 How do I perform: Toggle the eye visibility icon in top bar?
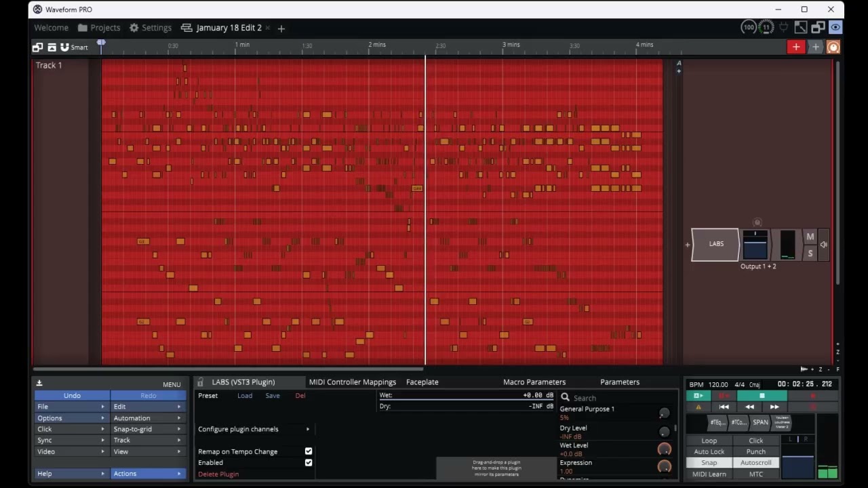click(835, 27)
